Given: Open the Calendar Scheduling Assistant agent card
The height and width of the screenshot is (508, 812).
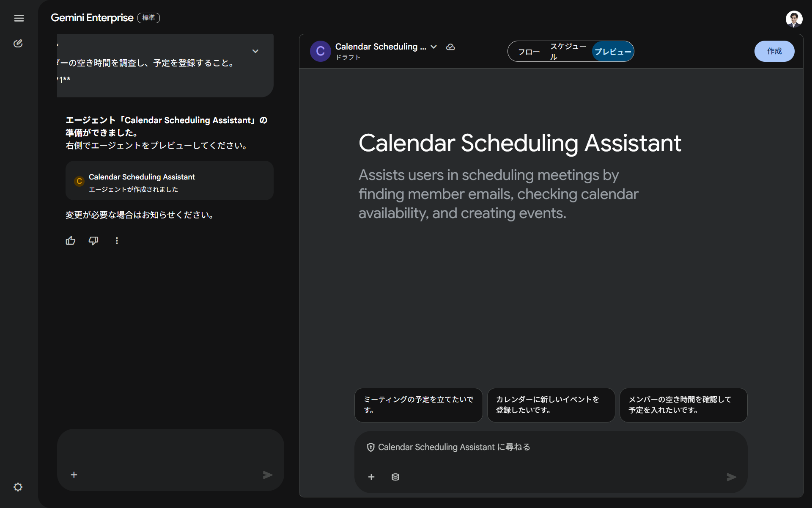Looking at the screenshot, I should click(170, 181).
